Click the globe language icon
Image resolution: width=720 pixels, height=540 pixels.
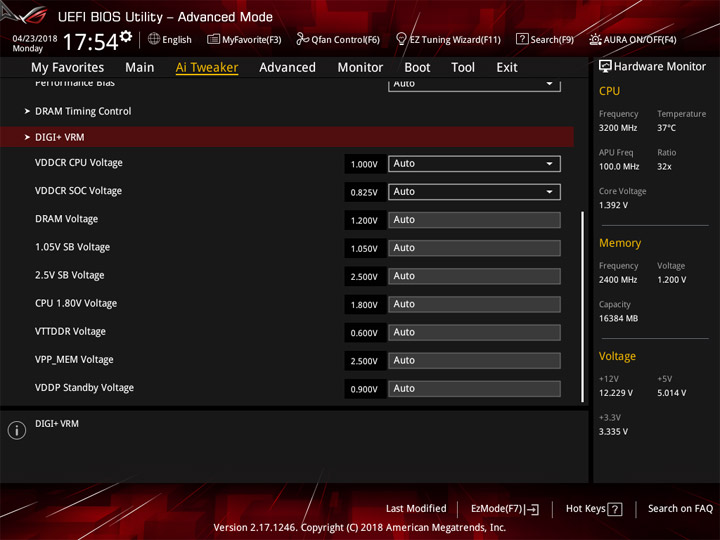[x=154, y=39]
